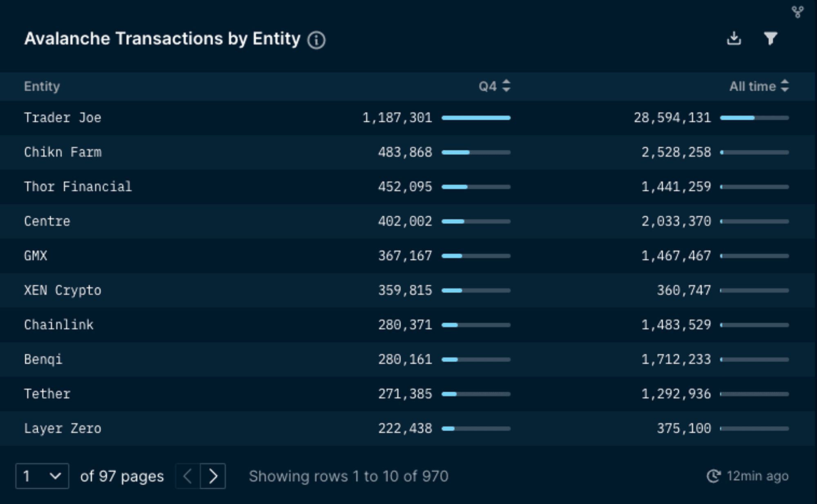Click Q4 value 367,167

(405, 256)
